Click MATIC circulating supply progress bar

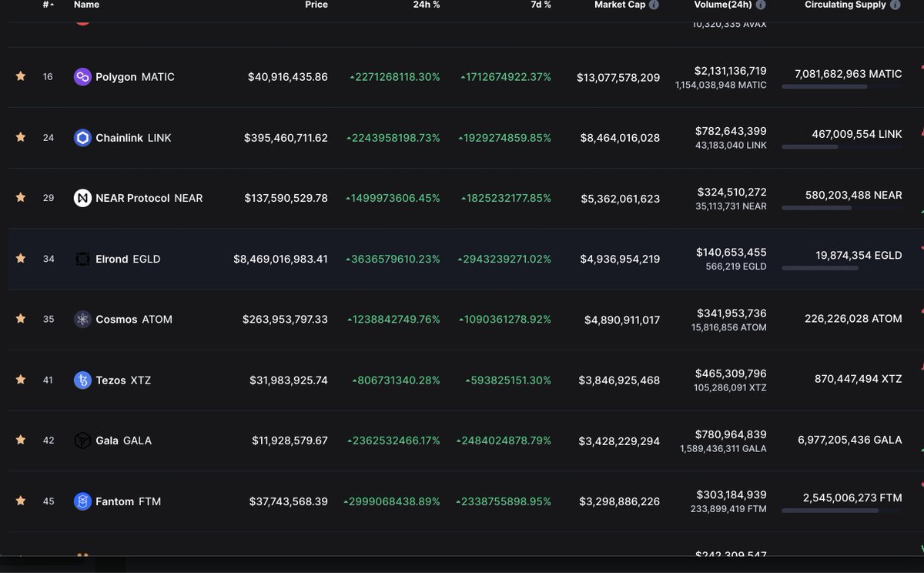[x=842, y=87]
